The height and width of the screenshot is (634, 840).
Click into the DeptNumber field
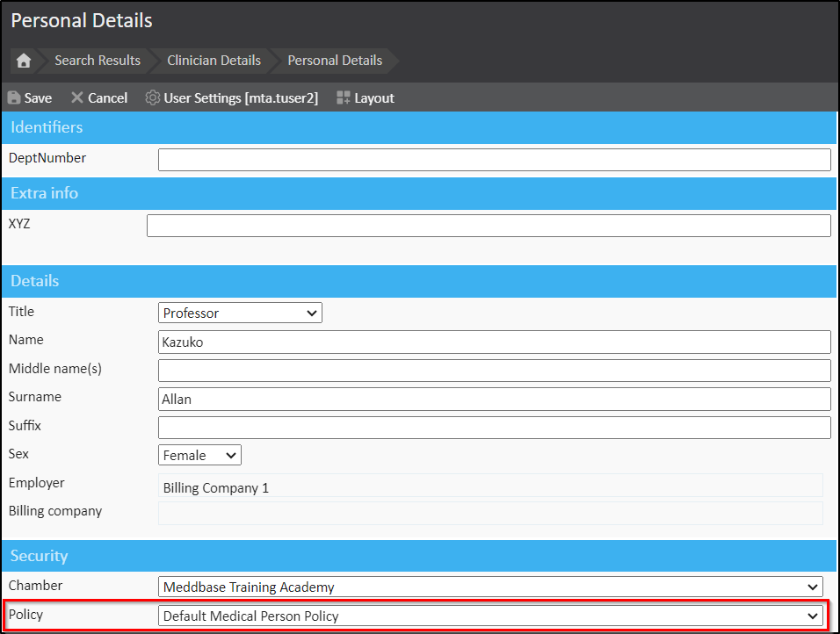coord(494,160)
